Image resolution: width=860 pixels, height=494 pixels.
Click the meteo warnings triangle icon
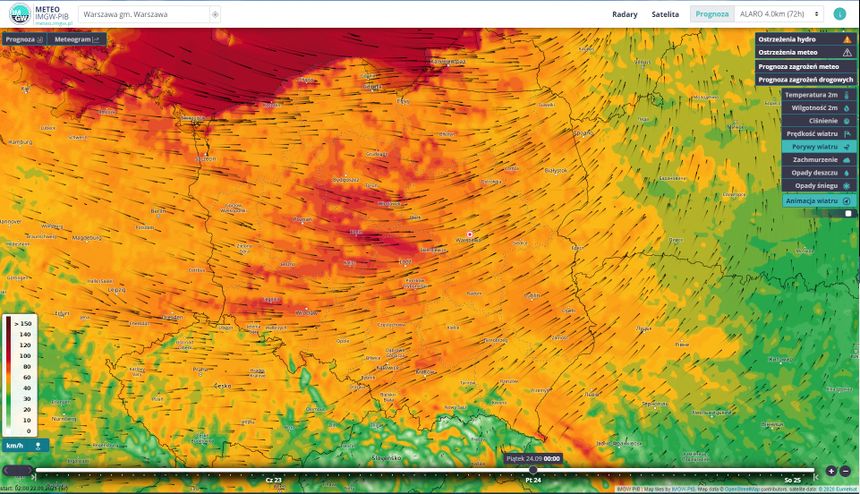click(847, 53)
